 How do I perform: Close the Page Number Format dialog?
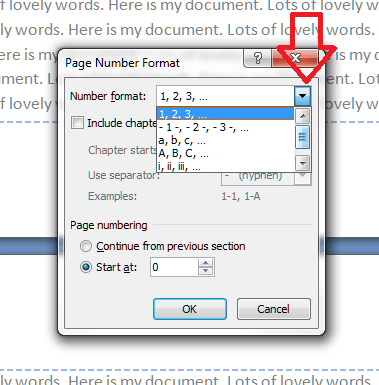coord(295,58)
